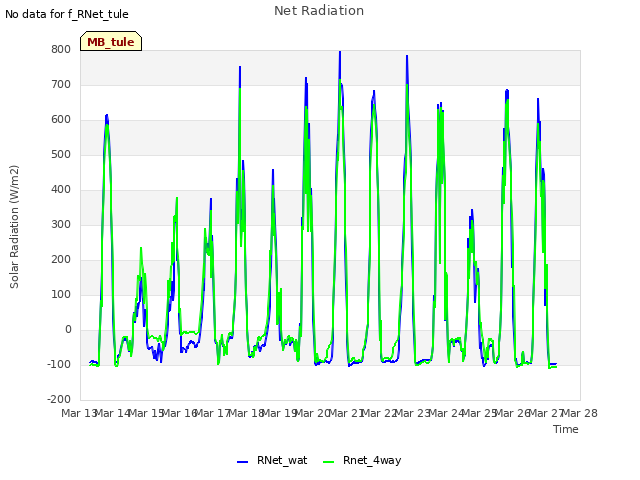Click the Mar 23 peak near 780 W/m2

[407, 57]
